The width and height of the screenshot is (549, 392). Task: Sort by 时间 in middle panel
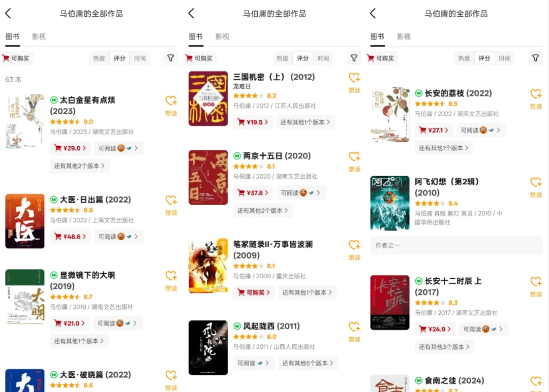[x=323, y=58]
